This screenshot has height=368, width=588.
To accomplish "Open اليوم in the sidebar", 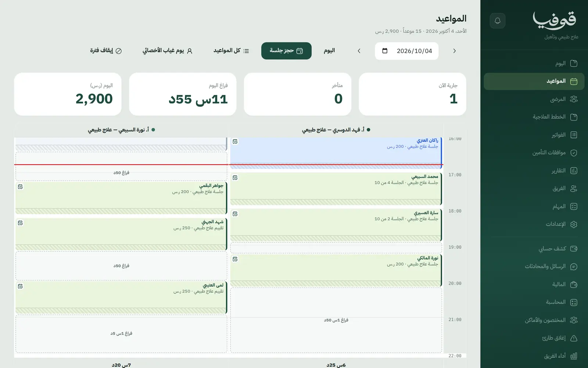I will point(534,63).
